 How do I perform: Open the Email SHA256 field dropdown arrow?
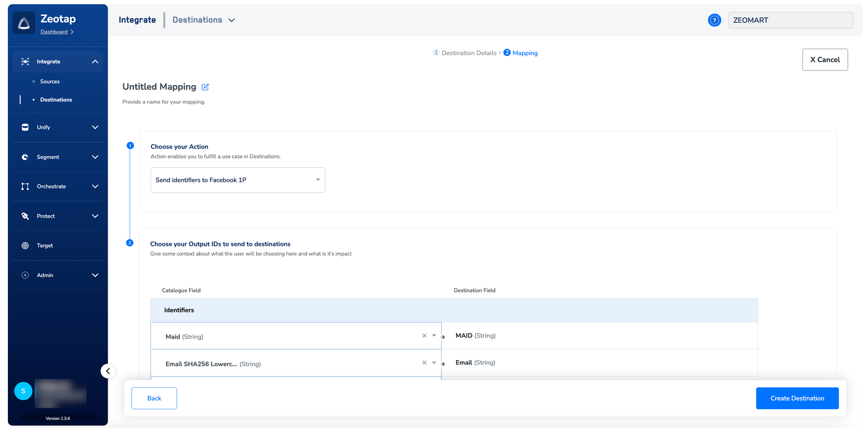[x=434, y=363]
